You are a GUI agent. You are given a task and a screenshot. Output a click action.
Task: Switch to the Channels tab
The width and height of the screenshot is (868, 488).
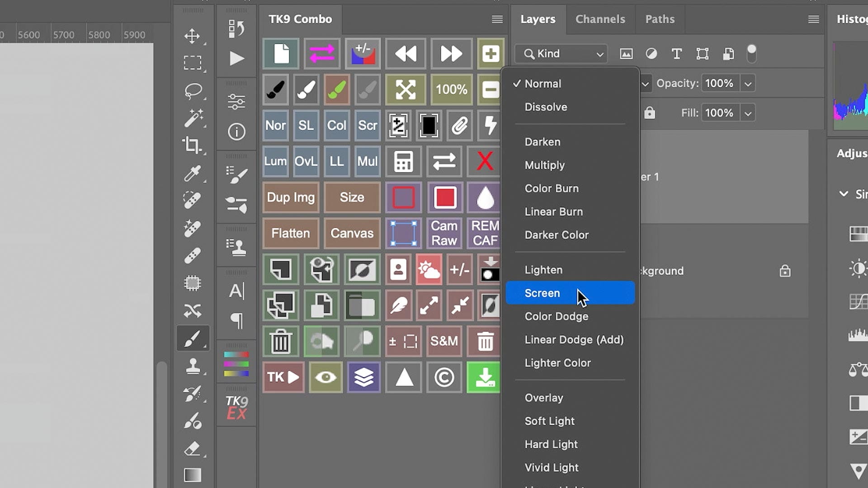click(x=600, y=19)
